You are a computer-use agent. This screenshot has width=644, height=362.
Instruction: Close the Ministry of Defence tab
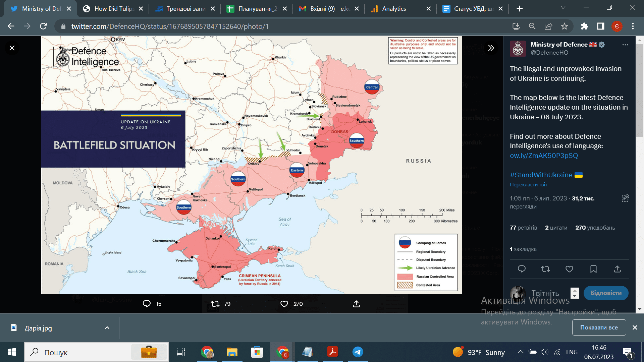[x=69, y=9]
